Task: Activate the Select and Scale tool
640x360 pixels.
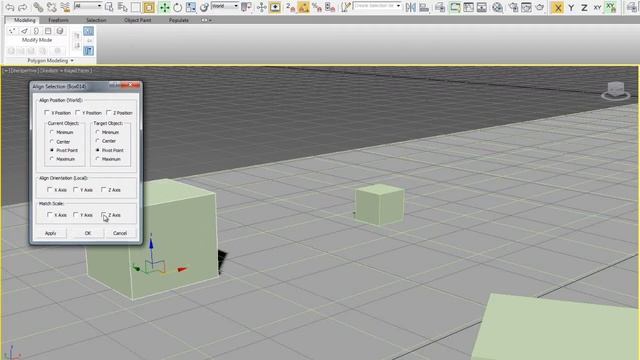Action: [191, 7]
